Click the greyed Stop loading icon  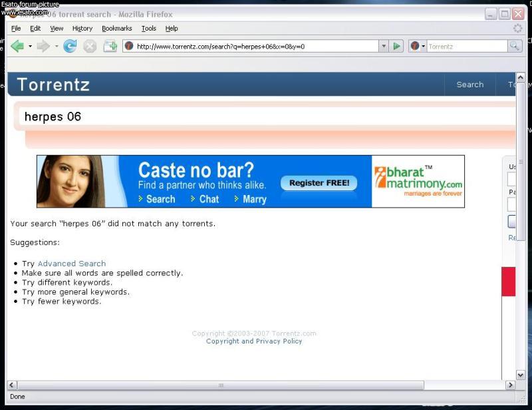90,46
